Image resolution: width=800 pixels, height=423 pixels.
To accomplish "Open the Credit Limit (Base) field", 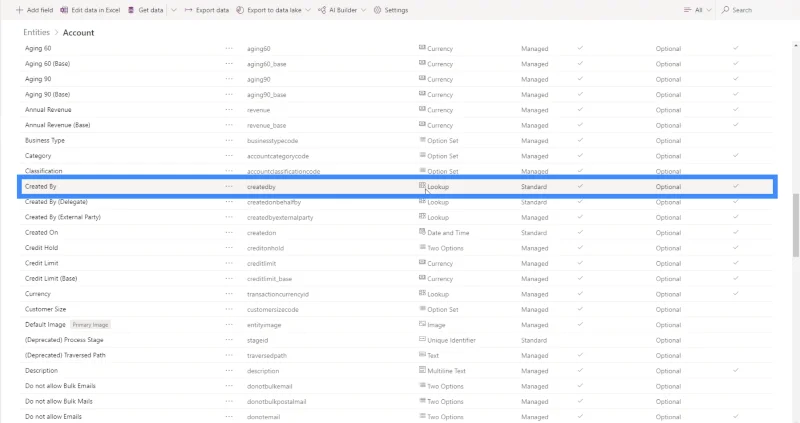I will click(51, 279).
